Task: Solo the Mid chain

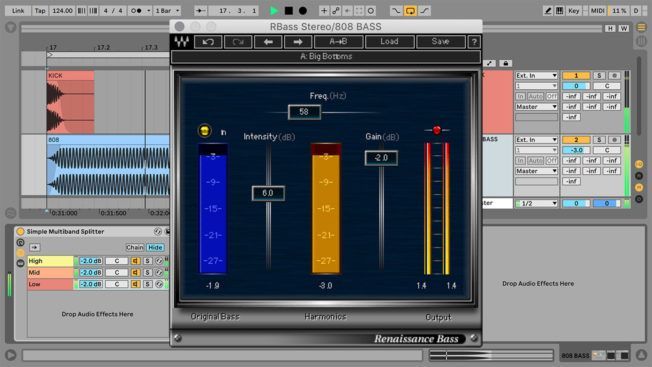Action: point(147,273)
